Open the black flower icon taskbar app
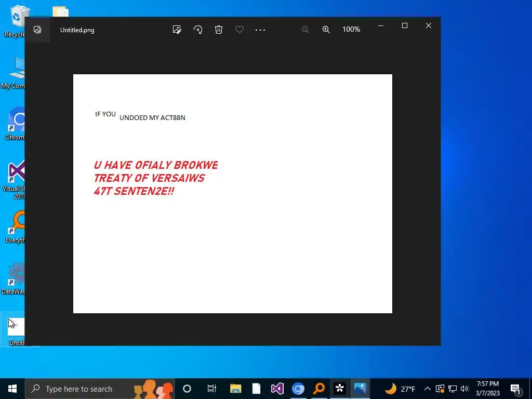 (x=340, y=389)
